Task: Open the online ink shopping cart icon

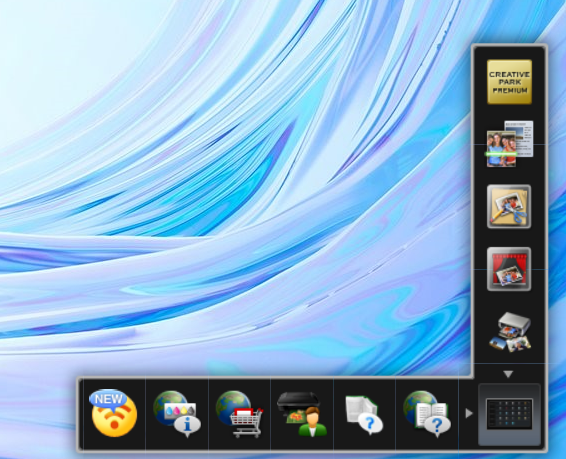Action: [x=239, y=414]
